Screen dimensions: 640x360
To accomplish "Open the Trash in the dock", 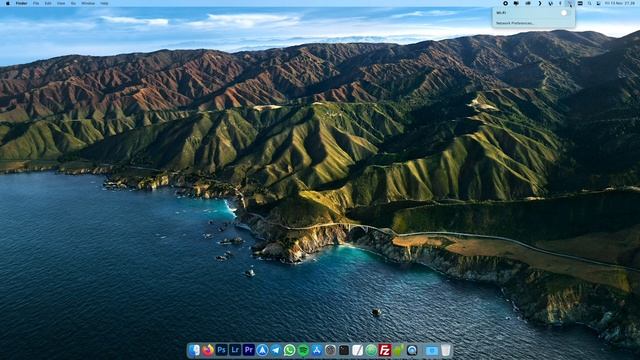I will point(446,350).
